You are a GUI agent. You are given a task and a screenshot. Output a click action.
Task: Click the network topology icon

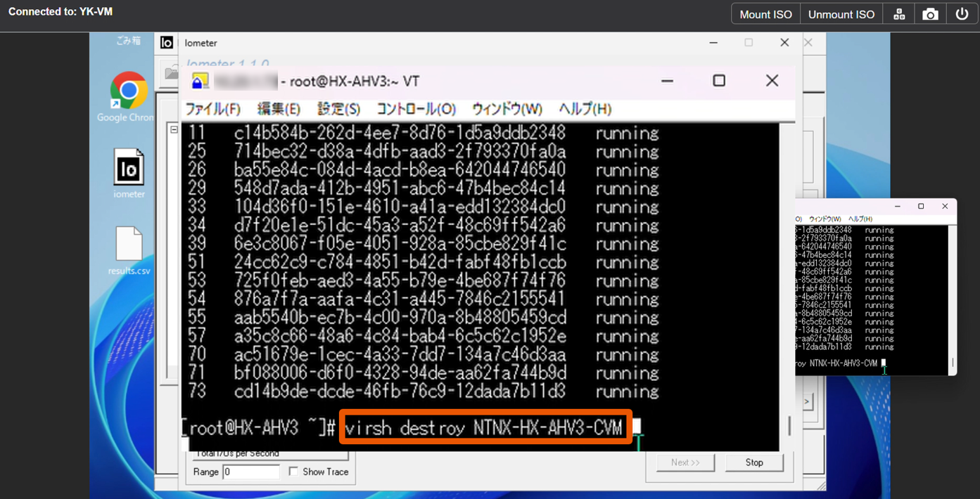pos(899,15)
